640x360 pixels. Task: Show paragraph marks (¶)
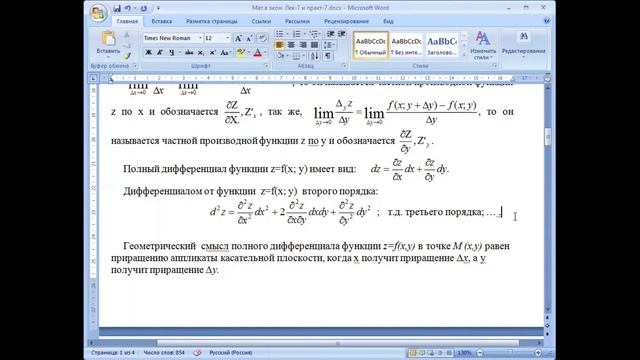[328, 56]
